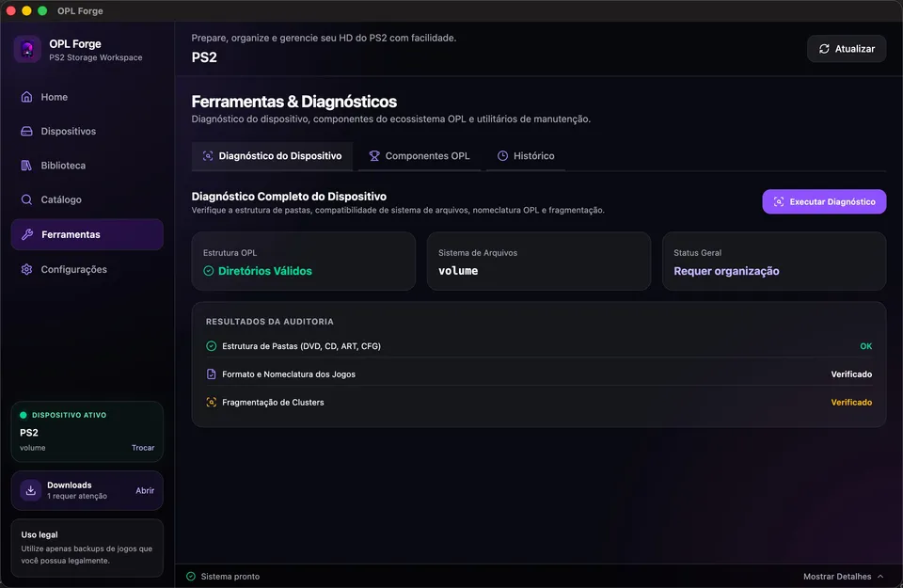Screen dimensions: 903x588
Task: Click the trophy icon on Componentes OPL tab
Action: pyautogui.click(x=374, y=156)
